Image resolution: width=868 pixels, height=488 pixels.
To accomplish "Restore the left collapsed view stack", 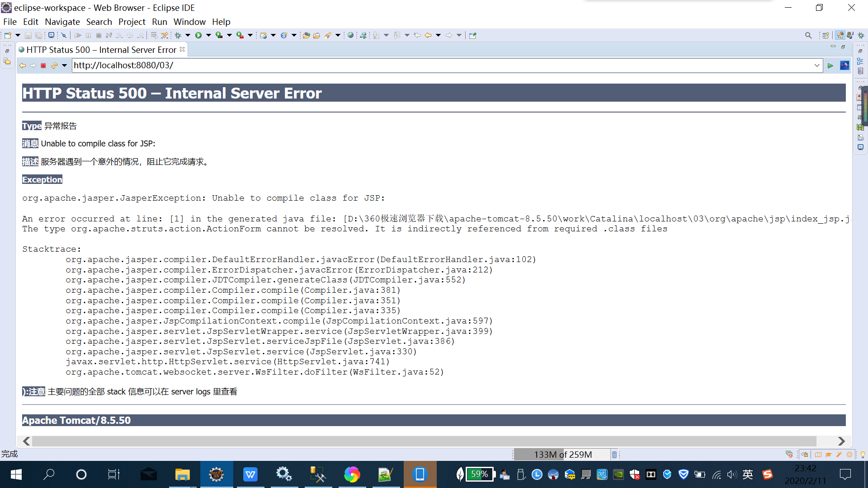I will [7, 51].
